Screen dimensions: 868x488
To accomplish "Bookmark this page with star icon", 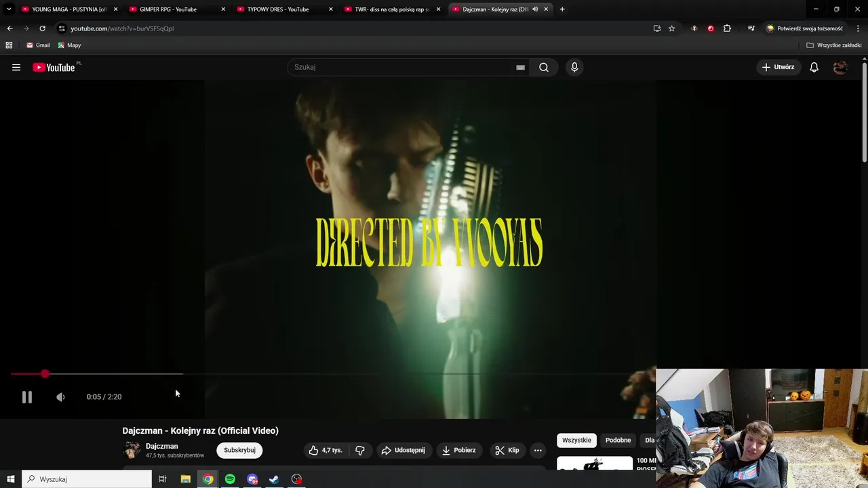I will click(x=672, y=28).
